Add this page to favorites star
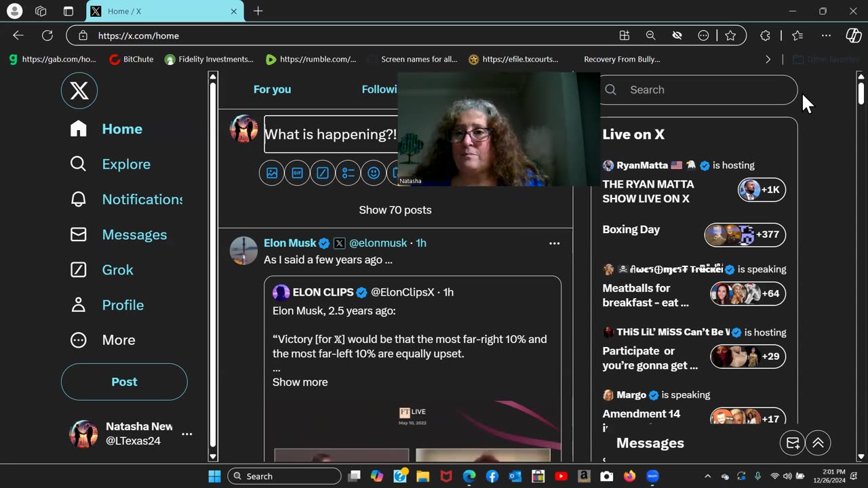The image size is (868, 488). click(x=730, y=35)
